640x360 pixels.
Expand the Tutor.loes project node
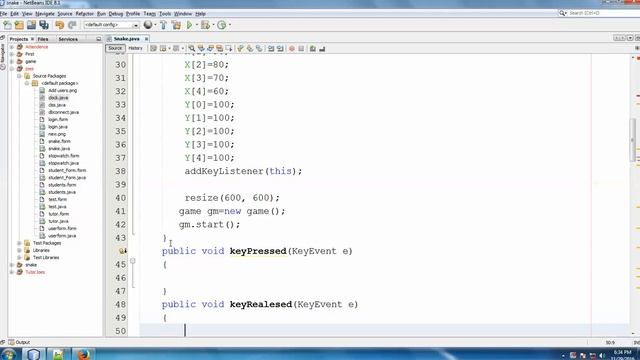pyautogui.click(x=12, y=272)
